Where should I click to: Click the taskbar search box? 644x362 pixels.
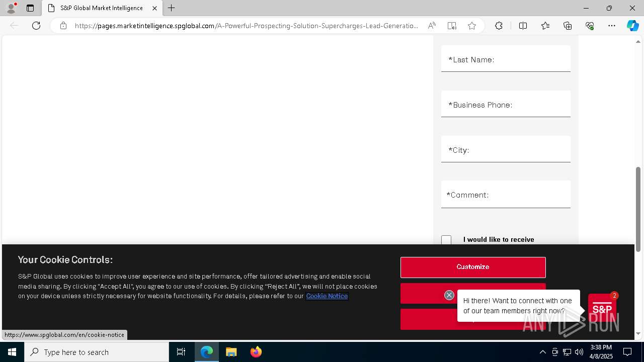click(x=97, y=352)
